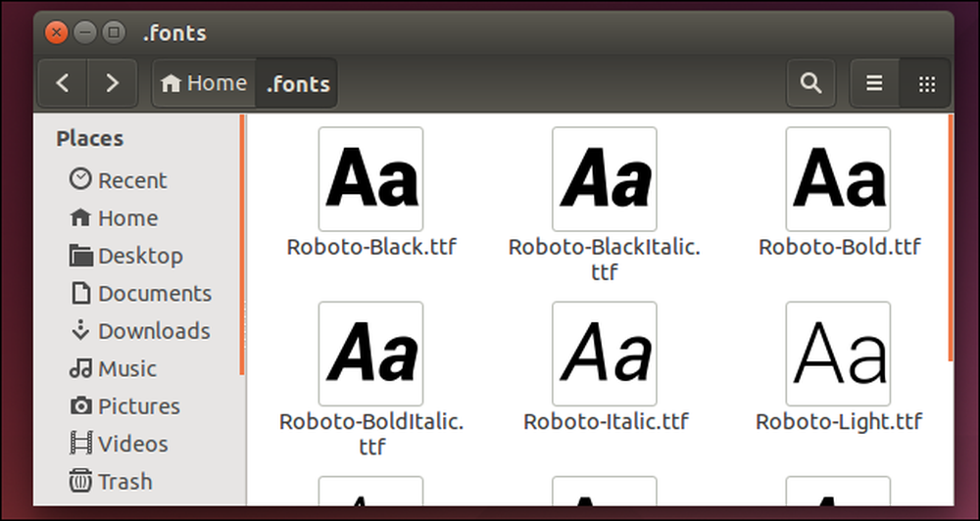Click the Roboto-Bold.ttf file name
This screenshot has width=980, height=521.
[x=840, y=247]
